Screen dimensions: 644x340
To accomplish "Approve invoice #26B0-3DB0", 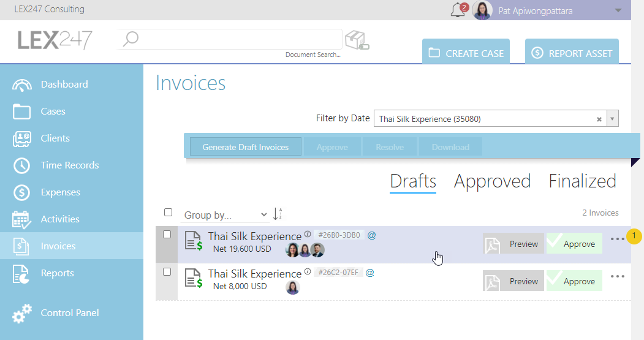I will (x=574, y=243).
